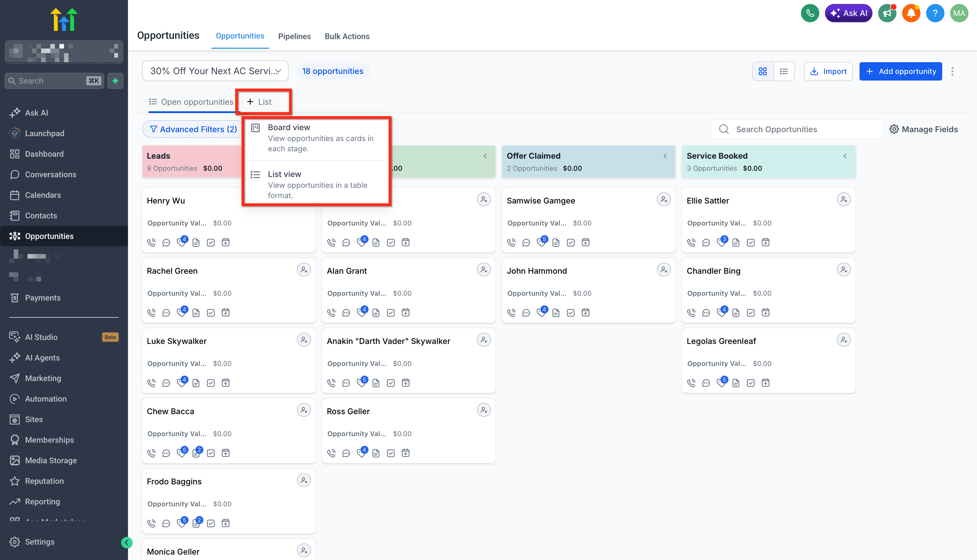Open the notes icon on Chandler Bing card
977x560 pixels.
point(736,313)
